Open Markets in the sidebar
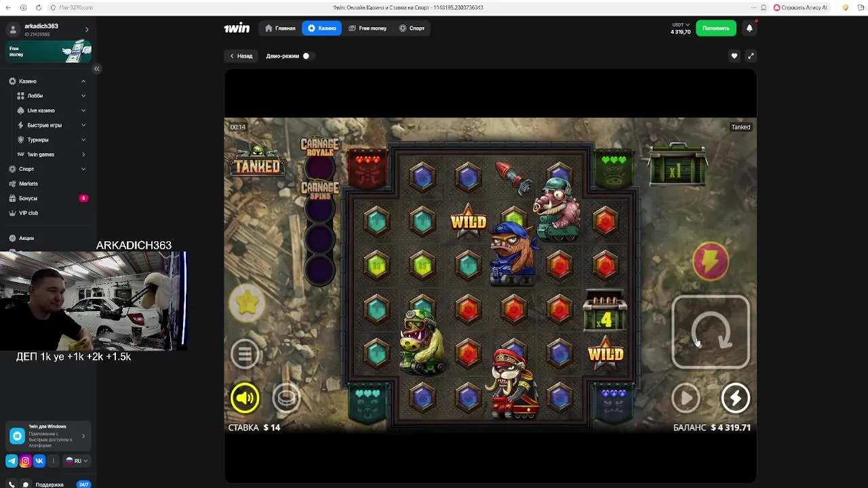The height and width of the screenshot is (488, 868). (28, 184)
